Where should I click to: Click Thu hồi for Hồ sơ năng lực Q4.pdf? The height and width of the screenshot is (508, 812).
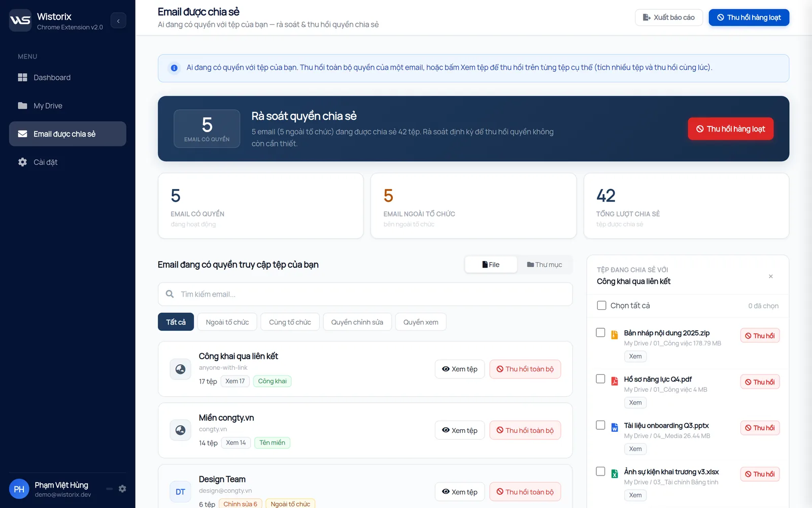760,382
